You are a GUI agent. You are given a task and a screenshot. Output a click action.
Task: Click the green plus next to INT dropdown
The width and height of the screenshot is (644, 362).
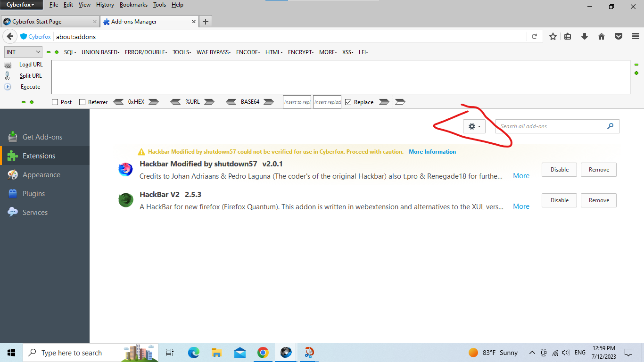(57, 52)
